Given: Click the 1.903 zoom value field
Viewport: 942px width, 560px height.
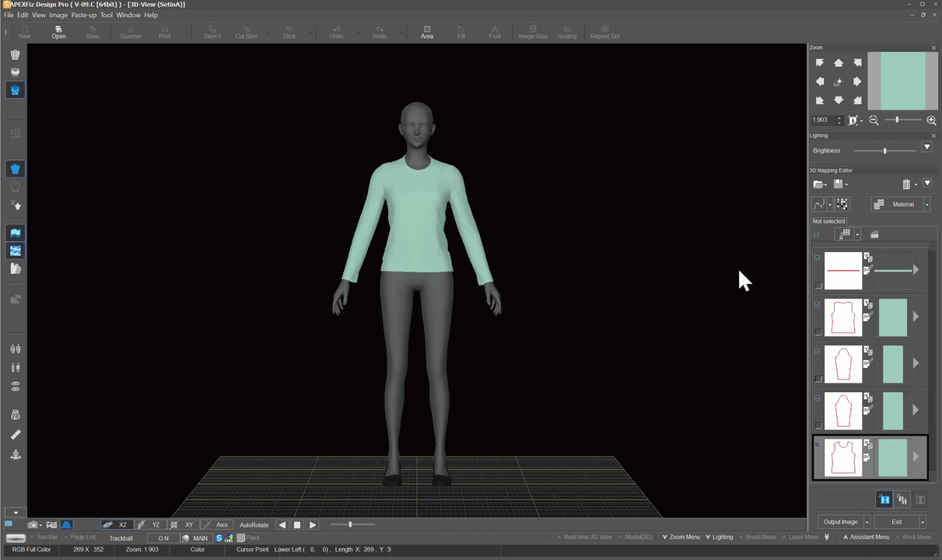Looking at the screenshot, I should tap(823, 121).
